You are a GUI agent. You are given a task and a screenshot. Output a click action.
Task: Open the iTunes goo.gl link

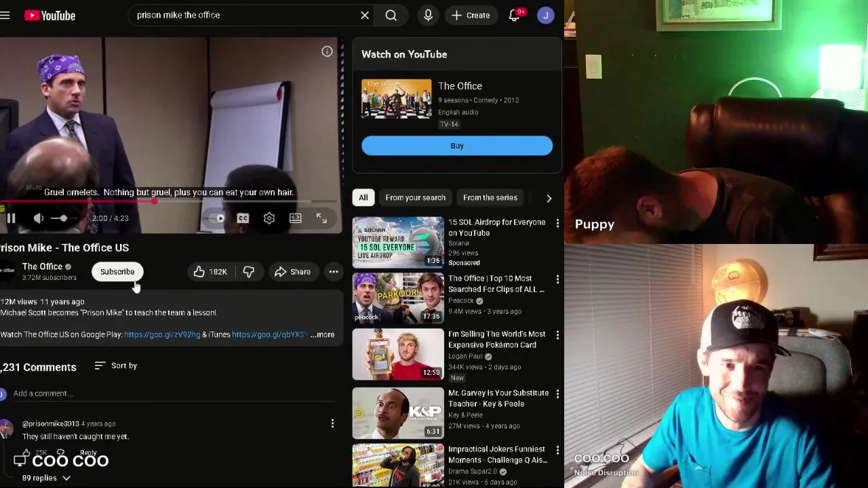(270, 335)
